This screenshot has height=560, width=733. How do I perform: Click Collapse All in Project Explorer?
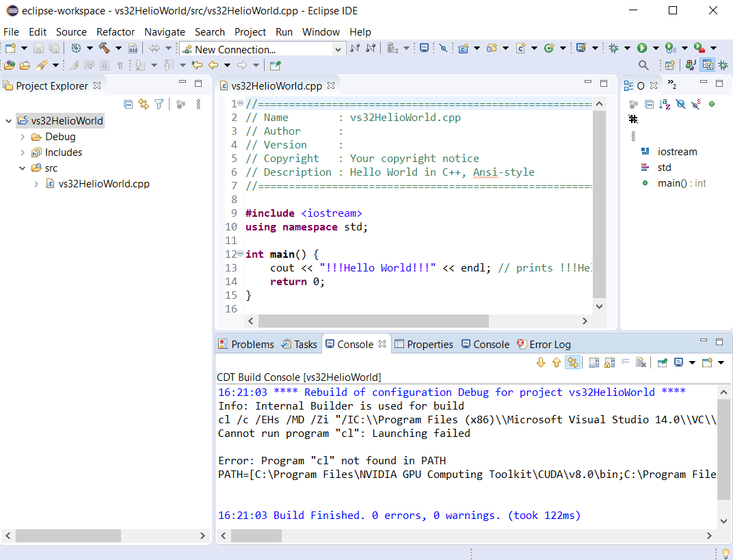click(128, 104)
